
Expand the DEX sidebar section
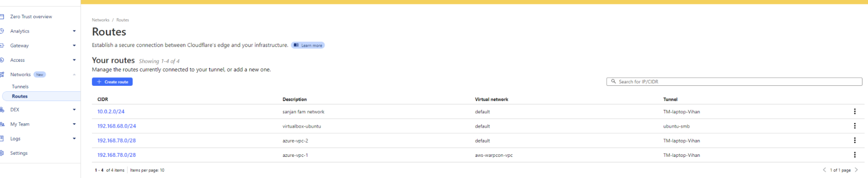coord(74,110)
